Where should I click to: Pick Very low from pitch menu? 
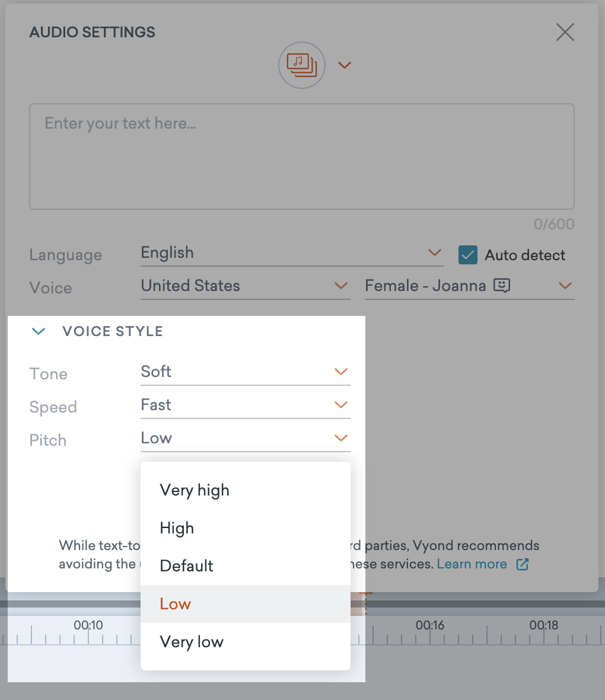pos(192,642)
